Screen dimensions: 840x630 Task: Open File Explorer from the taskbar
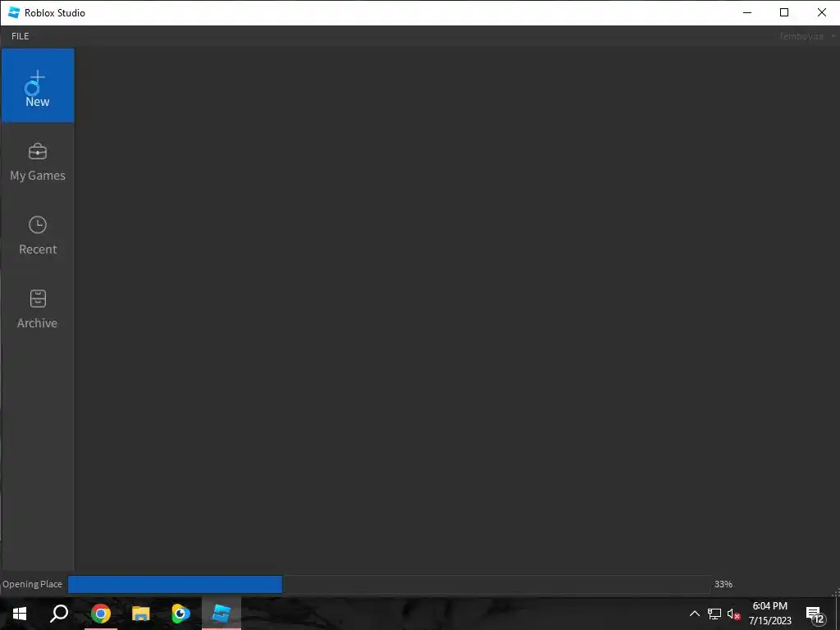pos(141,614)
